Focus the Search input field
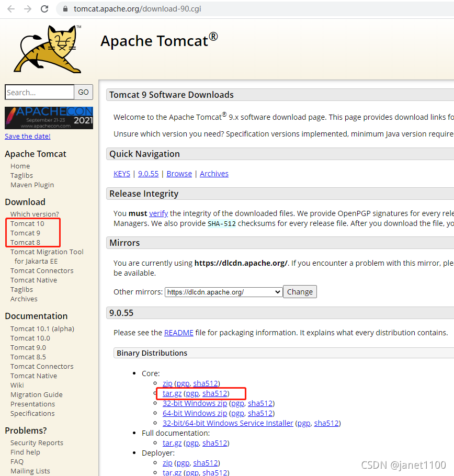 pos(39,92)
